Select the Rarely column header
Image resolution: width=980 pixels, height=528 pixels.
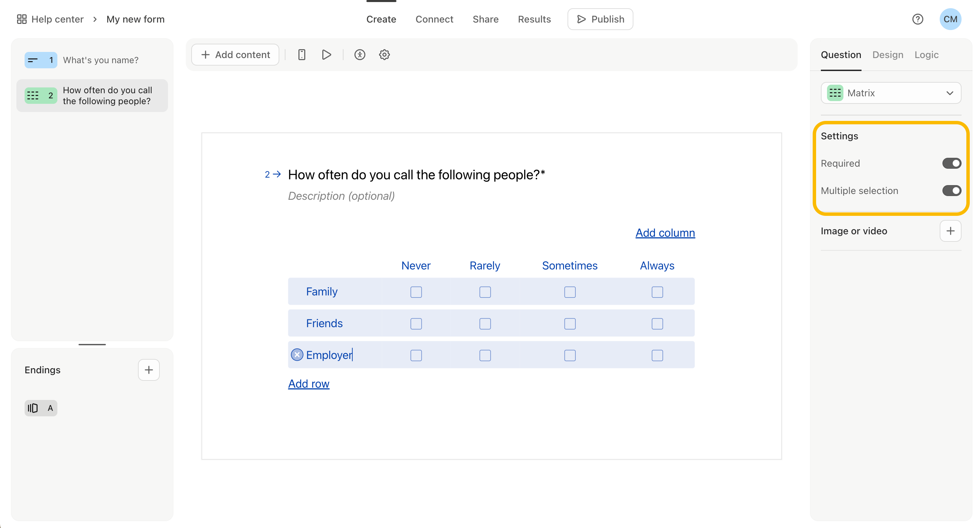[485, 265]
